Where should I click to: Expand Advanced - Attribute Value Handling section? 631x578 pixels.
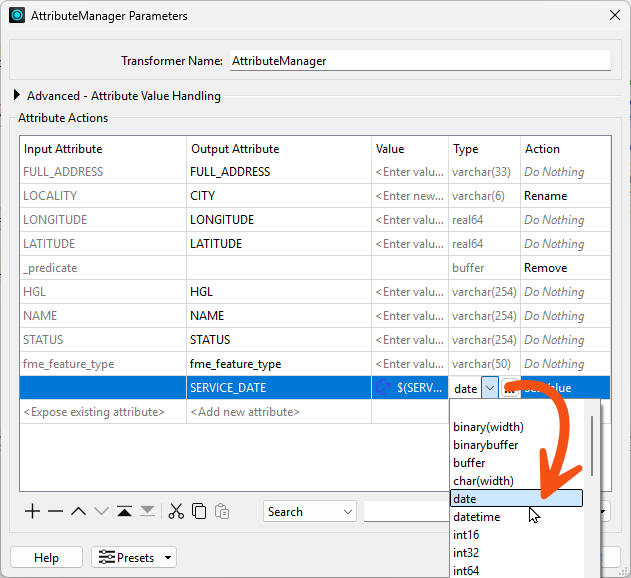(x=16, y=95)
